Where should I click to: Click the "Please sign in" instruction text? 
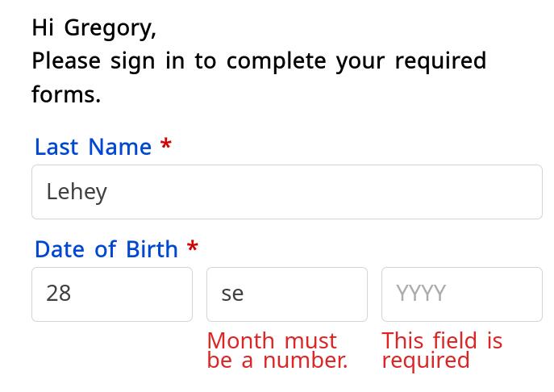click(x=258, y=61)
